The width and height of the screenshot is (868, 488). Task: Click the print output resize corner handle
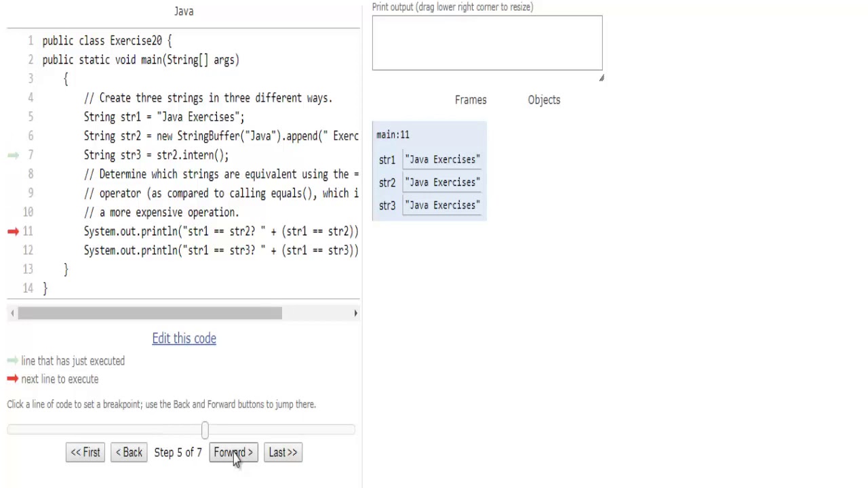601,78
